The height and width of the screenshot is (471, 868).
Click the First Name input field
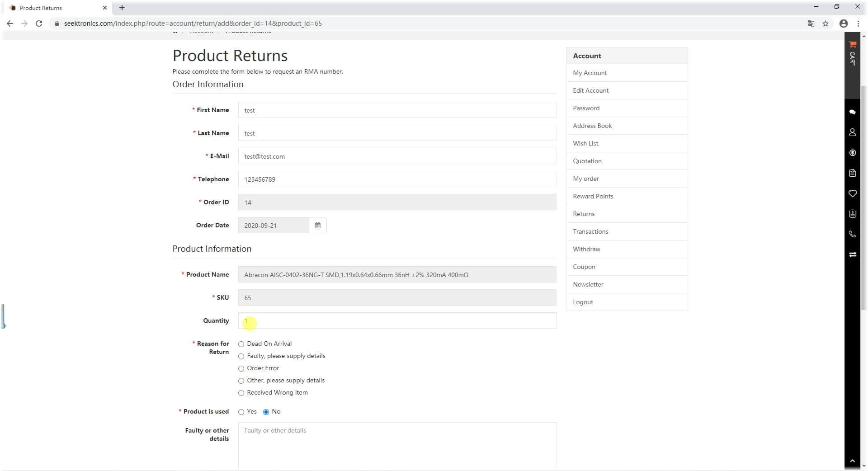coord(397,110)
